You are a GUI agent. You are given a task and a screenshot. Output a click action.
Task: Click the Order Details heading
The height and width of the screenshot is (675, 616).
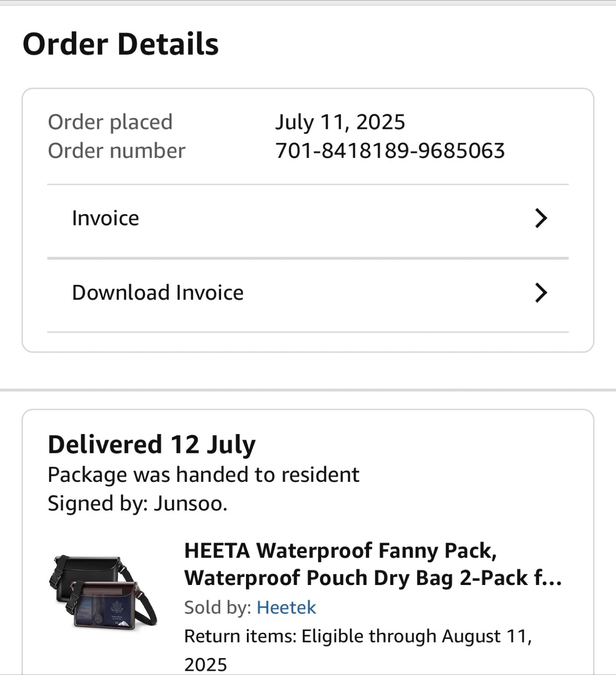[120, 45]
